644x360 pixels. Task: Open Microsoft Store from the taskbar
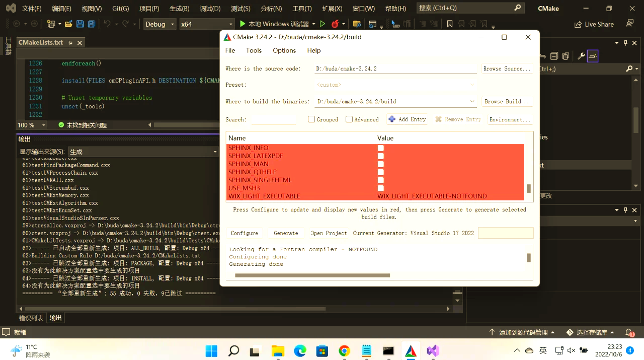pos(322,350)
